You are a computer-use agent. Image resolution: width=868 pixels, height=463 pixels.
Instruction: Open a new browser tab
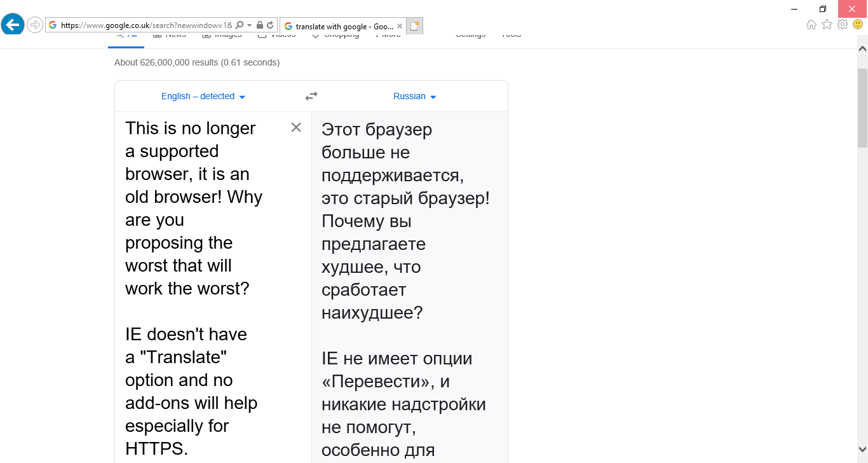pyautogui.click(x=414, y=26)
